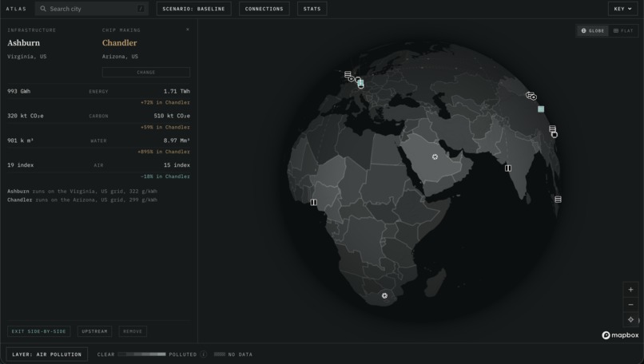Click the clustered markers in northeast Asia
This screenshot has width=644, height=364.
[531, 96]
